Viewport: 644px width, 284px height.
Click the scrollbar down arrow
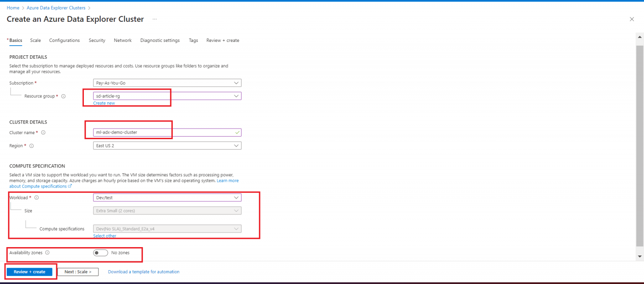coord(639,256)
